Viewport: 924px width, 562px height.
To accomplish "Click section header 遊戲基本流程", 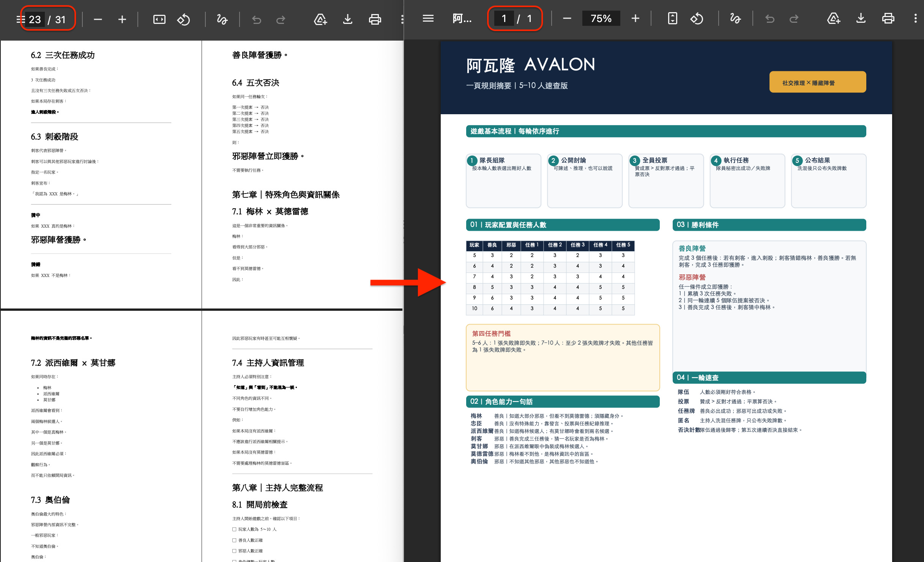I will (666, 131).
